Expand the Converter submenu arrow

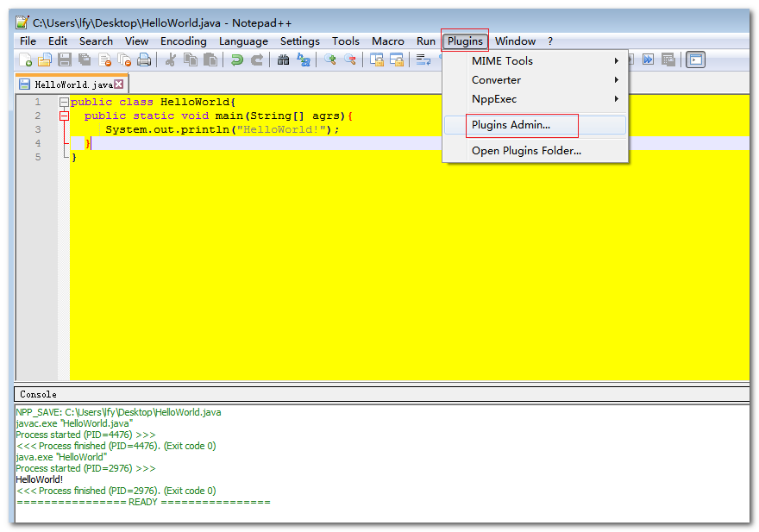(616, 80)
